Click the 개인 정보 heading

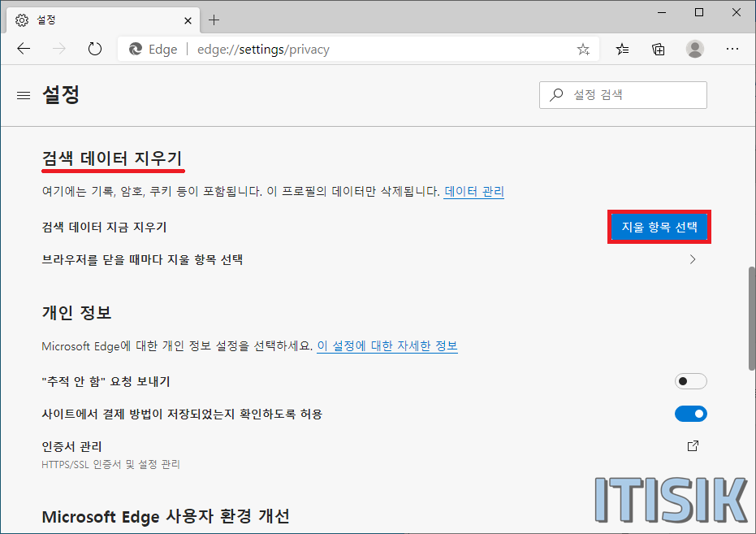click(x=76, y=313)
